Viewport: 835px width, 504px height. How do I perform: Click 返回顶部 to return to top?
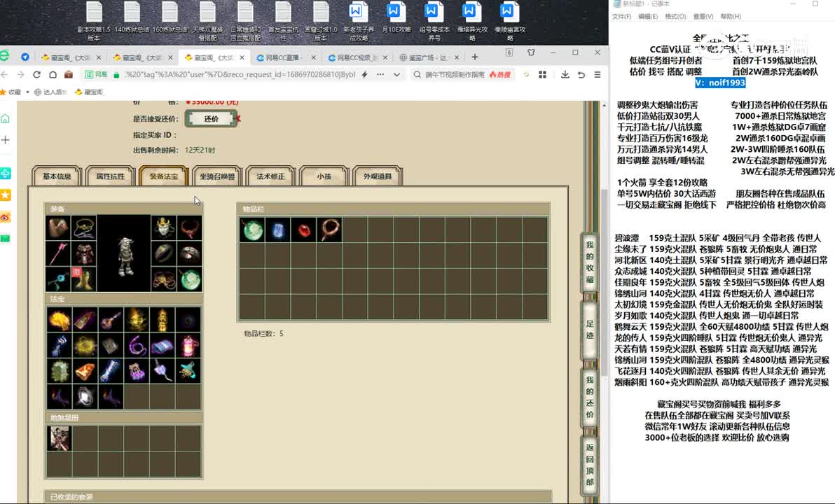590,465
